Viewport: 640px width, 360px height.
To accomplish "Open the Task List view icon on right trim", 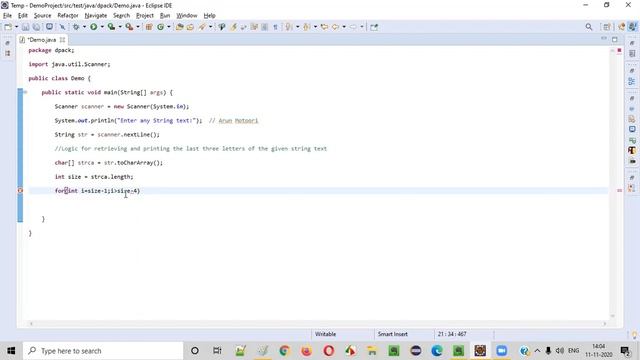I will [x=632, y=53].
